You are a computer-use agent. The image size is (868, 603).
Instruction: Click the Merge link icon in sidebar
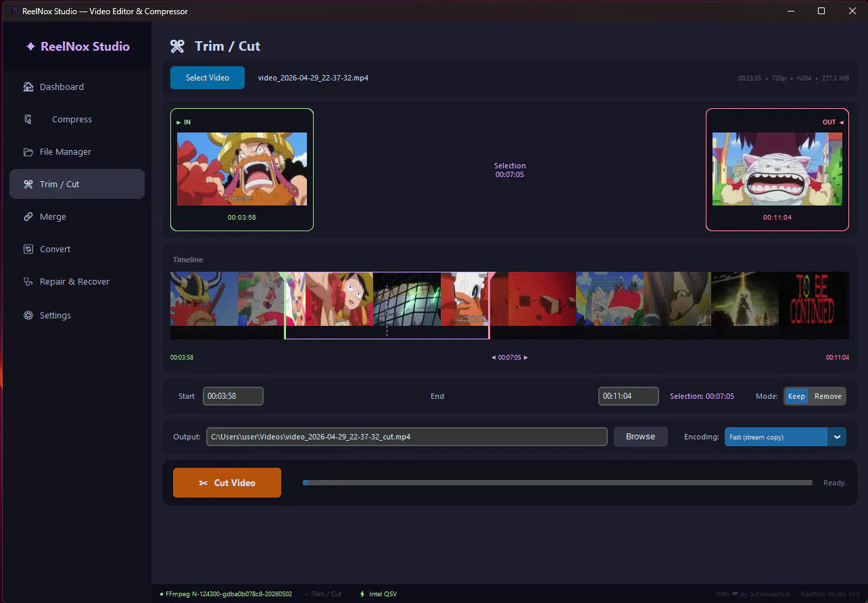(x=28, y=216)
